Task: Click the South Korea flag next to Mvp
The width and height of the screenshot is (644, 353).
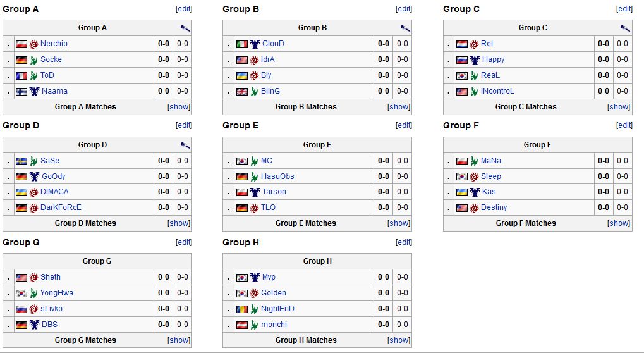Action: click(x=242, y=278)
